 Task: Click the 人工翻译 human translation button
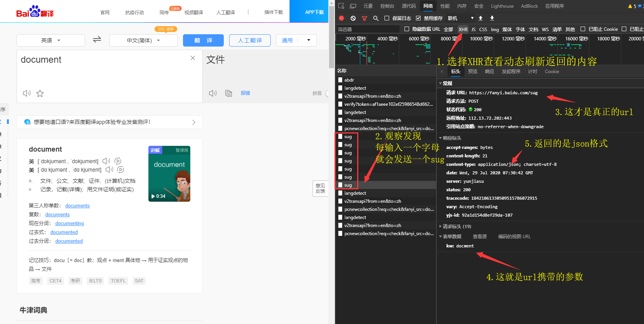point(250,40)
